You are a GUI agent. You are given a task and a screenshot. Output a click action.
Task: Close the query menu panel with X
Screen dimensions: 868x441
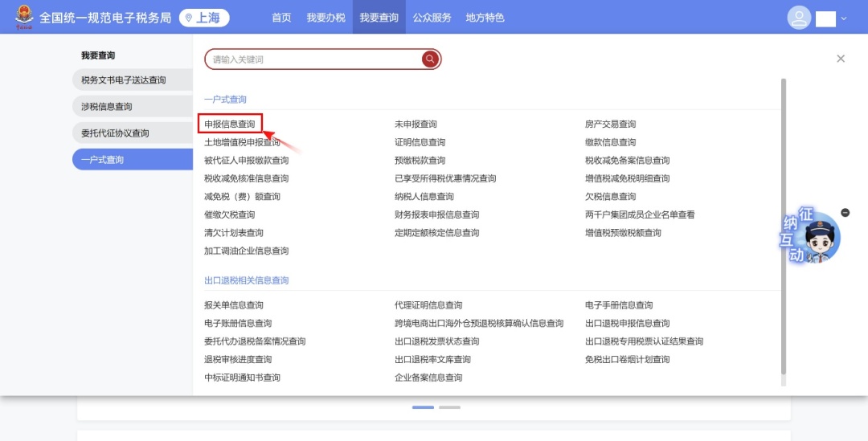[x=841, y=59]
